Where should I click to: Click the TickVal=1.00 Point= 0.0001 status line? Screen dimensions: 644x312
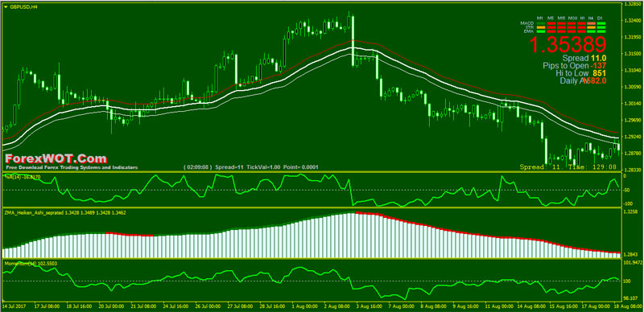point(283,167)
